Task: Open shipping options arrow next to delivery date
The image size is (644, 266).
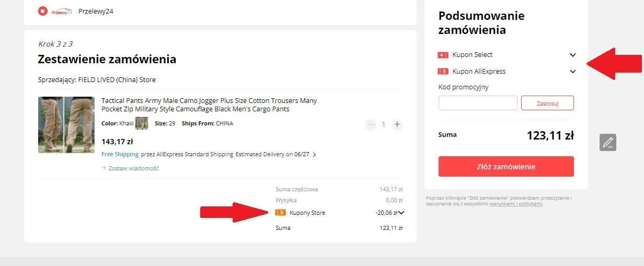Action: click(314, 155)
